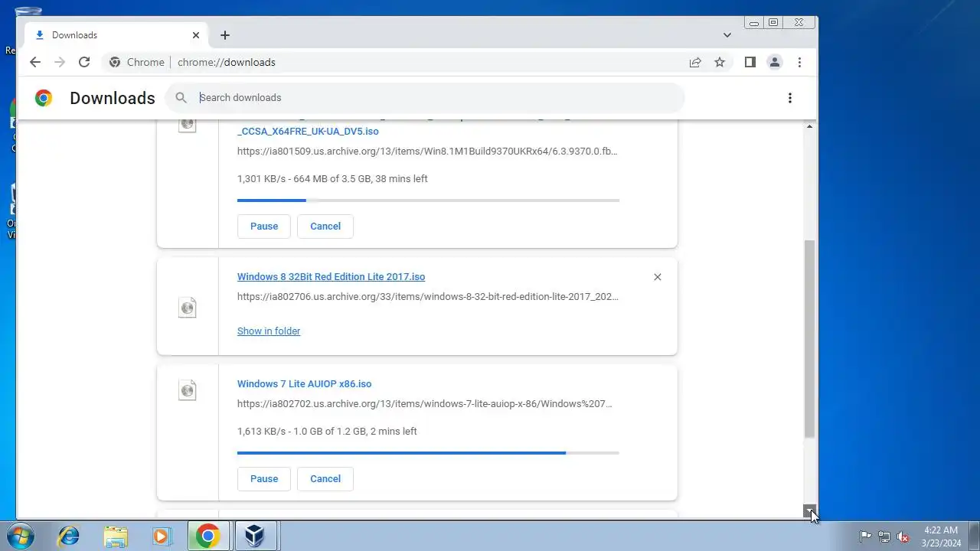Go back using the browser back arrow

click(35, 62)
